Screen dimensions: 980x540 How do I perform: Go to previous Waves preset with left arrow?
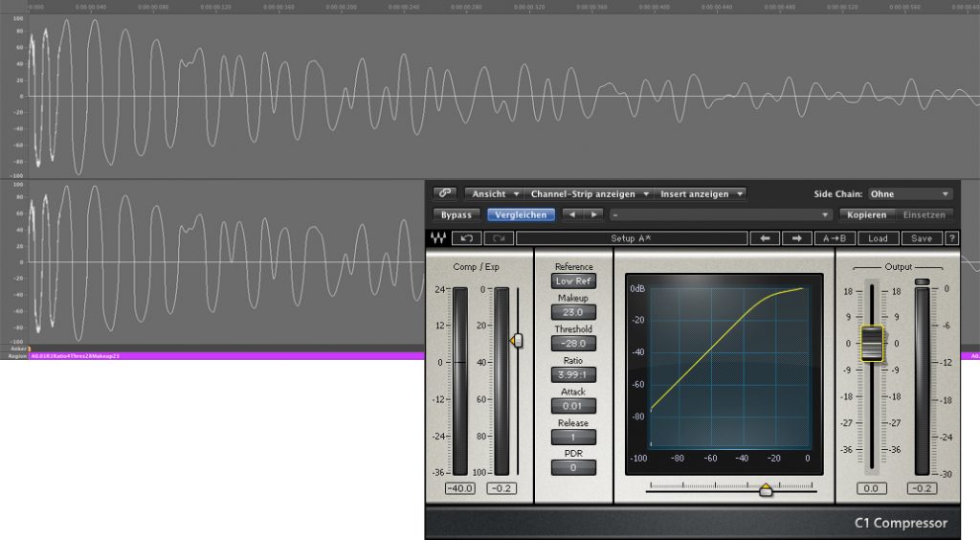pos(765,238)
